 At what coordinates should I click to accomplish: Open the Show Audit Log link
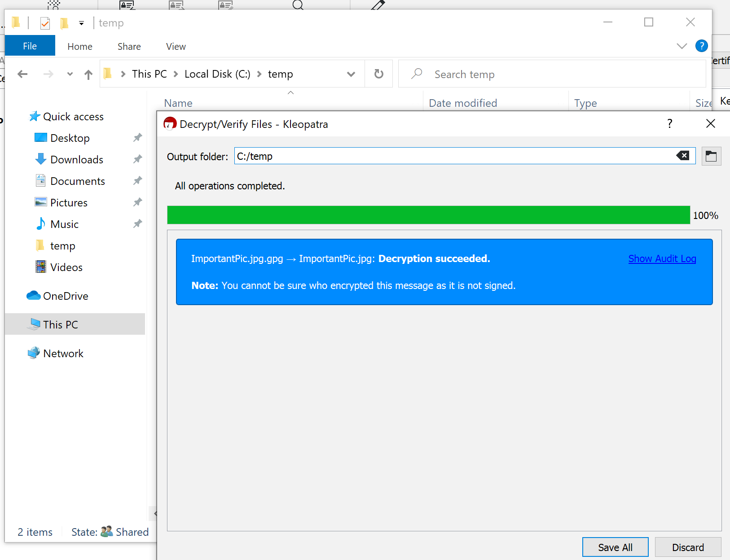(662, 258)
